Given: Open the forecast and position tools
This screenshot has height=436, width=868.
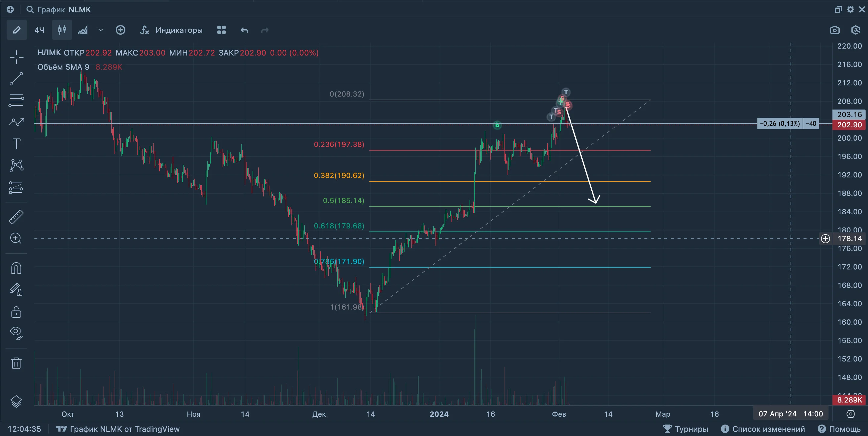Looking at the screenshot, I should pos(16,188).
